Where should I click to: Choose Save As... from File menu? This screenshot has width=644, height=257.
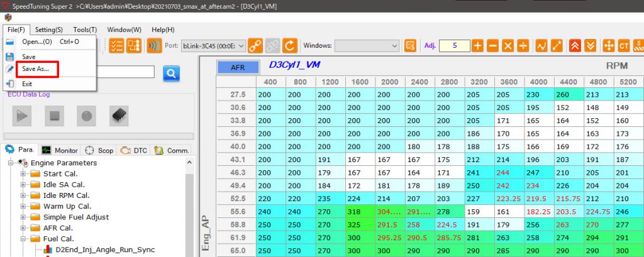(x=50, y=69)
